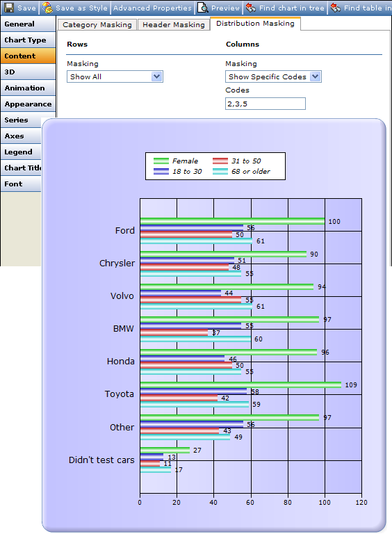
Task: Click the Preview magnifier icon
Action: 203,8
